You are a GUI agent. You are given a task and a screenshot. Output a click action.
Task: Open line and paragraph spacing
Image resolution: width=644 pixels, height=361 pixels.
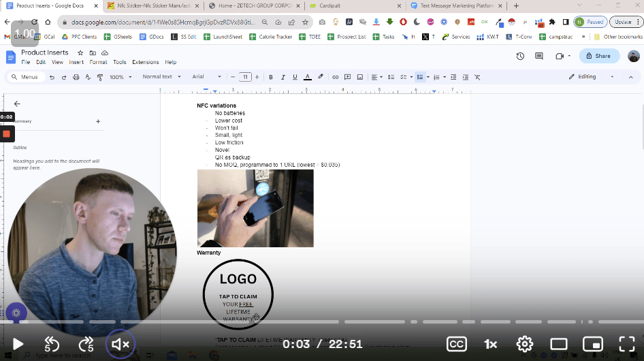(391, 77)
